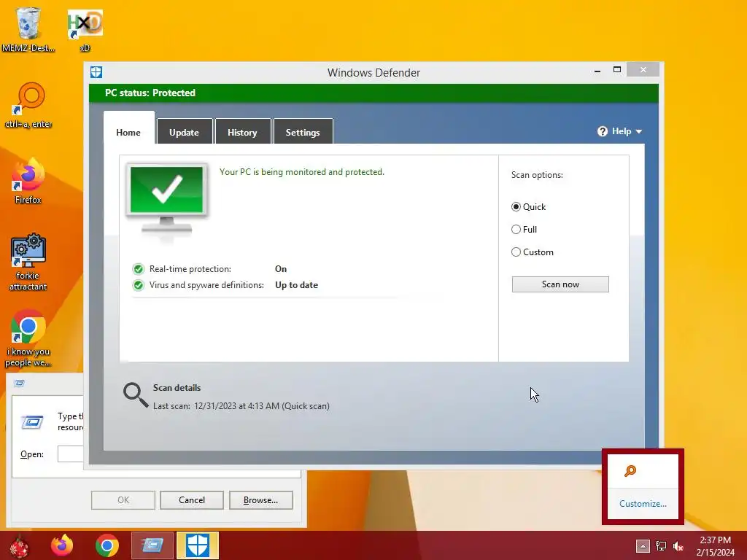Open the 'ctrl+a, enter' desktop shortcut

coord(28,106)
